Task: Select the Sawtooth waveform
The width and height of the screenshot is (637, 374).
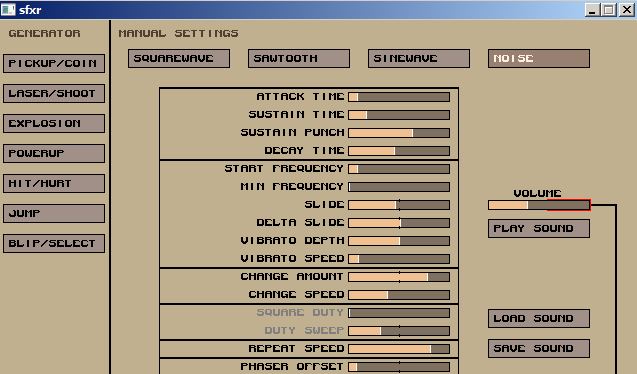Action: [299, 58]
